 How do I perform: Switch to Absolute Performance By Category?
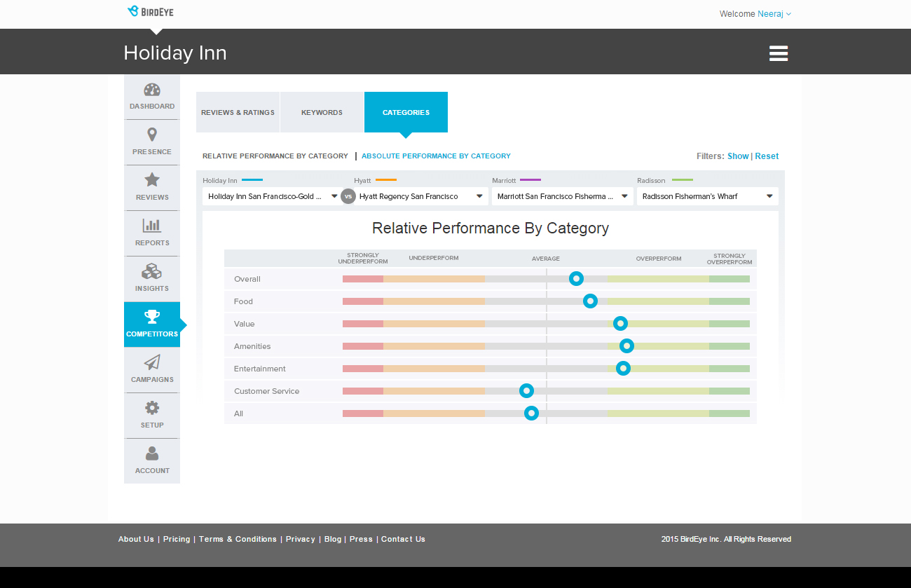point(436,156)
